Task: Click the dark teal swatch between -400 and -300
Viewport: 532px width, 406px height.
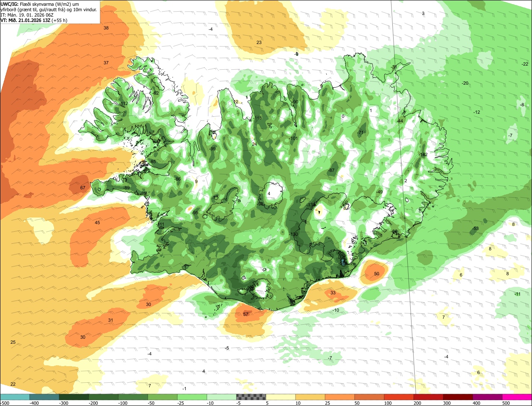Action: click(x=44, y=397)
